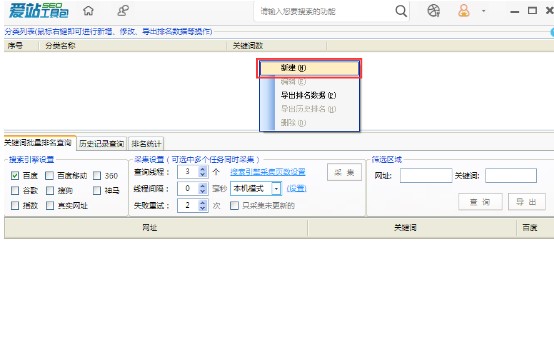Decrease the 查询线程 value with down arrow
The width and height of the screenshot is (554, 360).
tap(202, 175)
